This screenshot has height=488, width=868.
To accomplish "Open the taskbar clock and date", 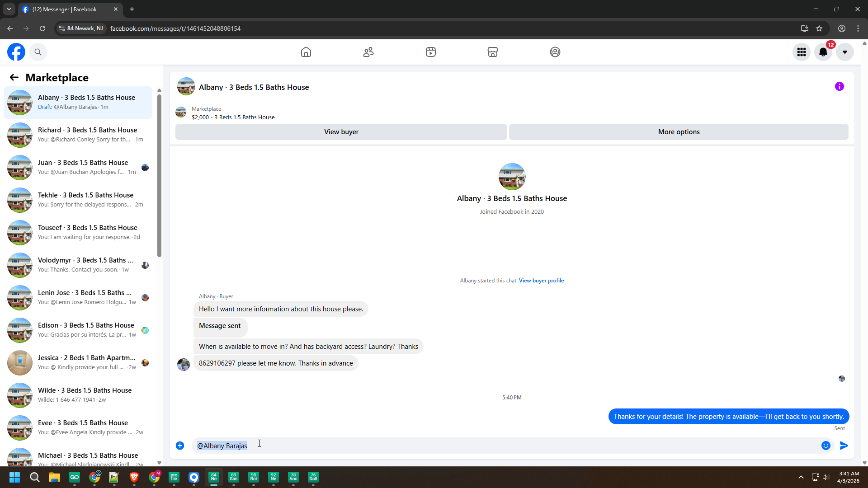I will click(x=849, y=477).
